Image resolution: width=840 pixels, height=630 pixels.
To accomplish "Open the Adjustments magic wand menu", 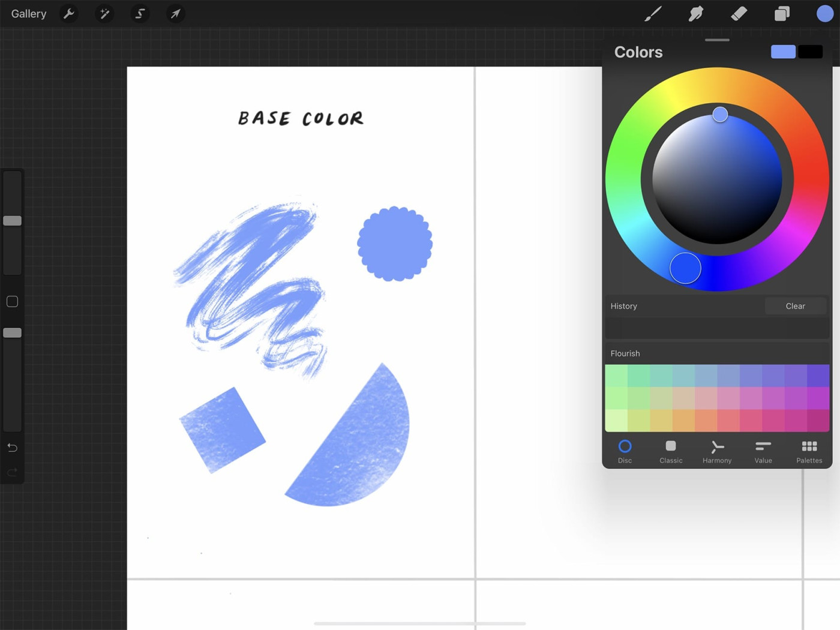I will point(104,14).
